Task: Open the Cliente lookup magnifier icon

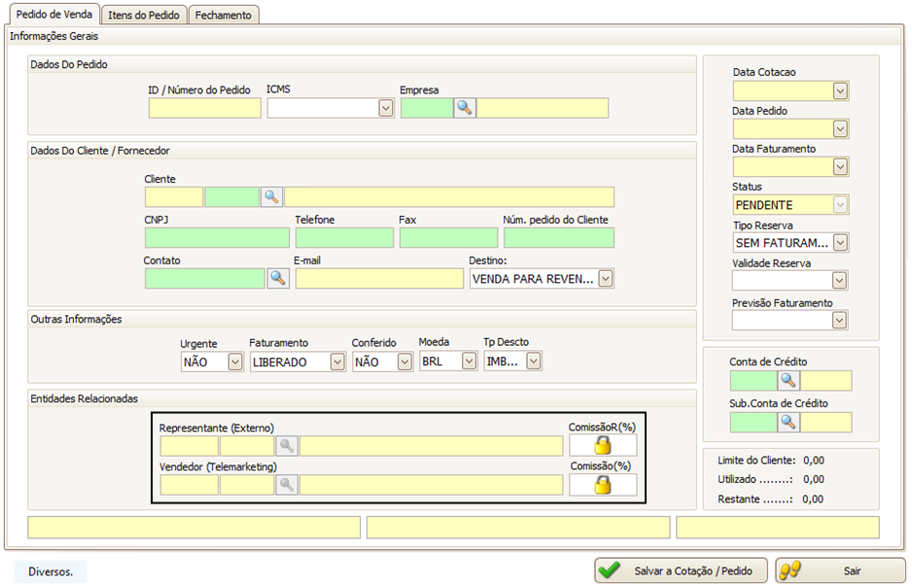Action: (271, 197)
